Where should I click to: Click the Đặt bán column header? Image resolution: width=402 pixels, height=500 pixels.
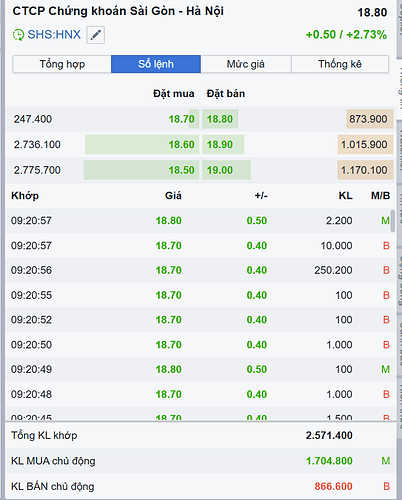226,94
